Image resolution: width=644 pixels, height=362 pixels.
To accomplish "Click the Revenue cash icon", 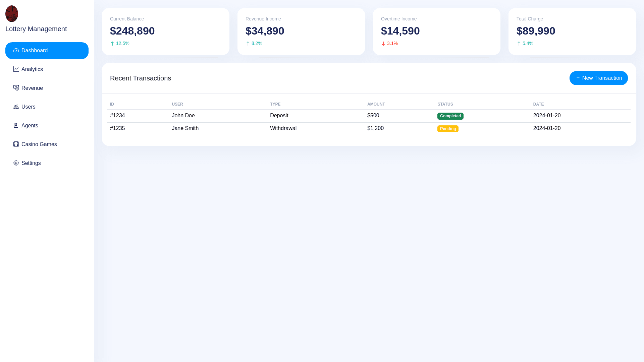I will (16, 88).
